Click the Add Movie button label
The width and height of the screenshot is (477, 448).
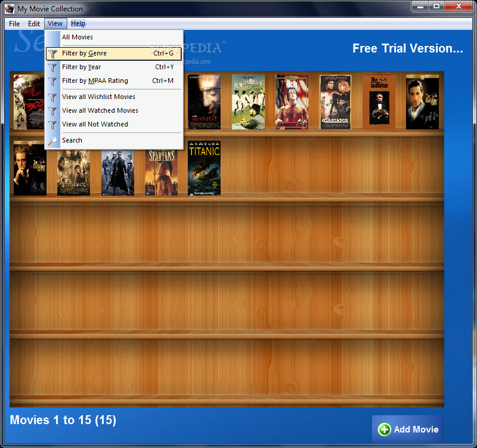click(x=416, y=430)
